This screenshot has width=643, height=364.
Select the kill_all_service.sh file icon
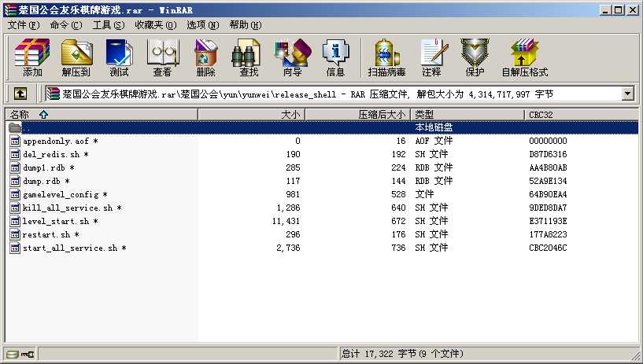[x=15, y=208]
